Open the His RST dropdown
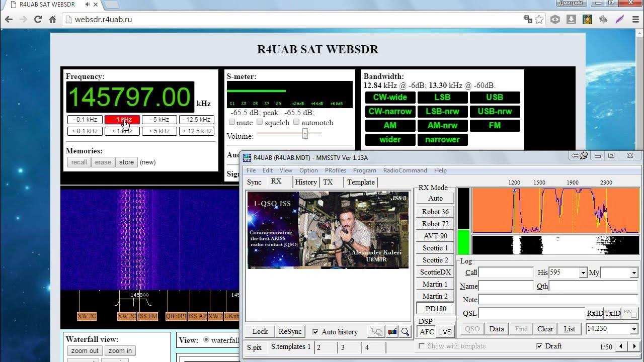This screenshot has height=362, width=644. pyautogui.click(x=583, y=273)
